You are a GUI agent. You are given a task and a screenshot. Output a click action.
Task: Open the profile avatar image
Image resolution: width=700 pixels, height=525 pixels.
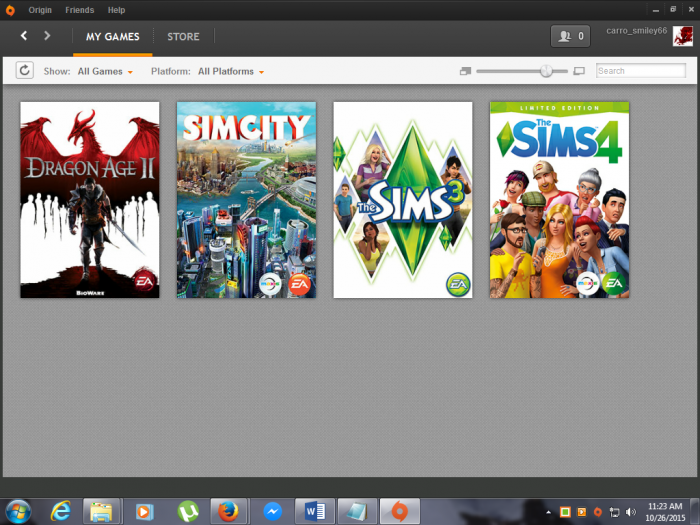683,36
